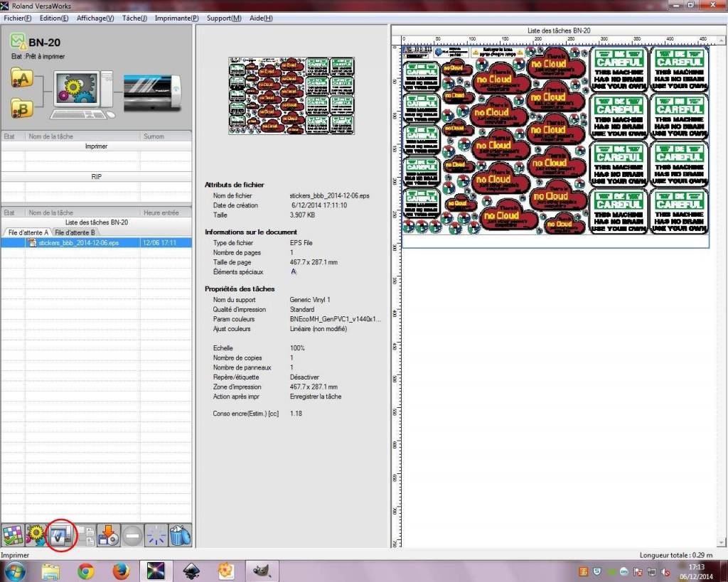Click the Windows Start button
728x582 pixels.
coord(16,571)
